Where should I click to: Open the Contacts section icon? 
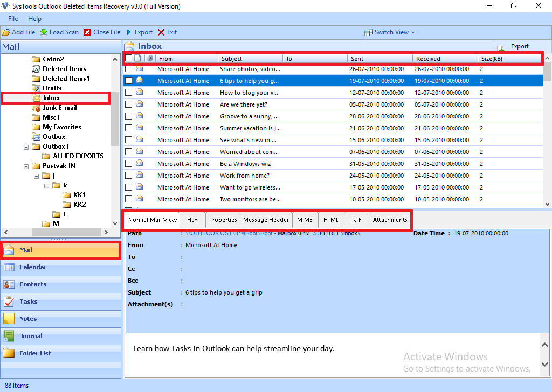9,284
